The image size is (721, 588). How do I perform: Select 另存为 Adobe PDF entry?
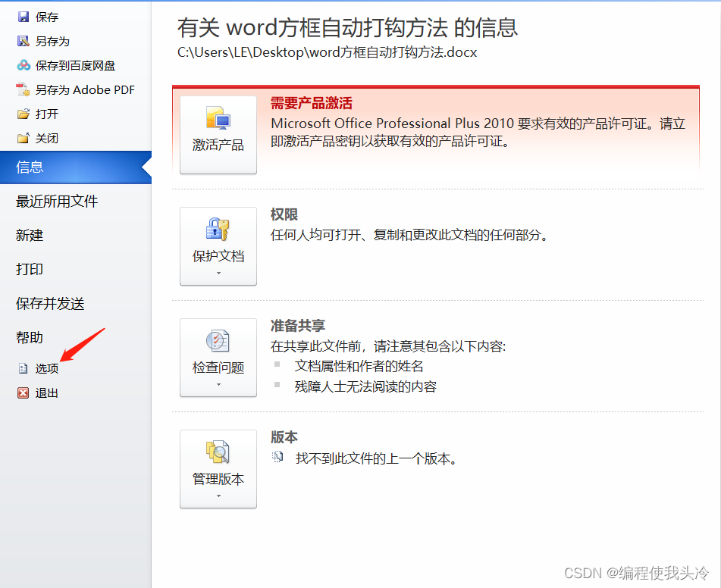tap(85, 89)
